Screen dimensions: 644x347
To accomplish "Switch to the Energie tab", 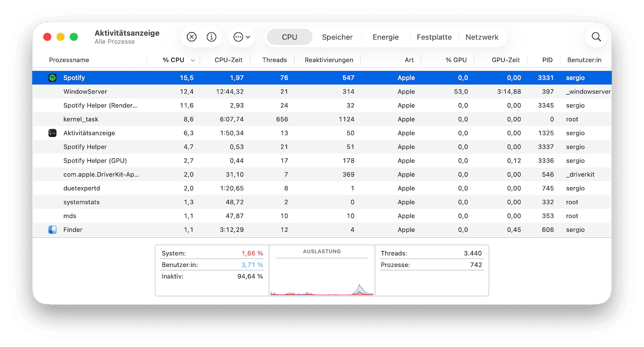I will 385,37.
